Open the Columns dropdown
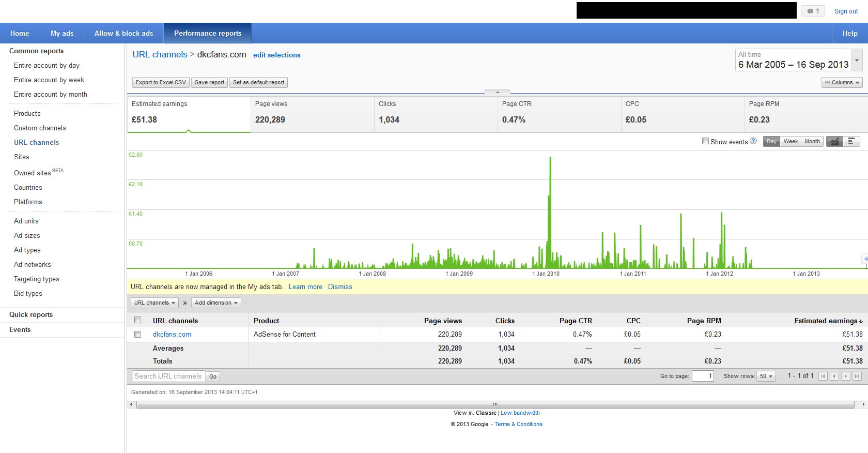This screenshot has height=453, width=868. tap(842, 82)
